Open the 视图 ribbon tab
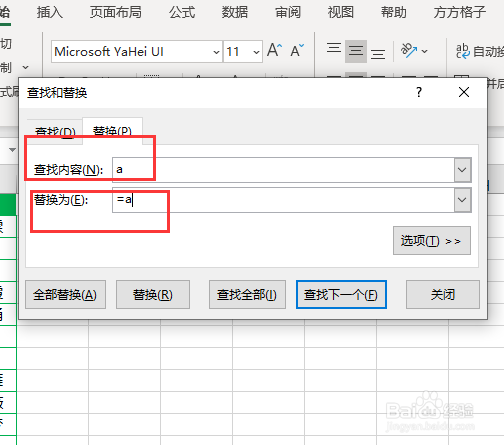Image resolution: width=504 pixels, height=445 pixels. (x=340, y=12)
